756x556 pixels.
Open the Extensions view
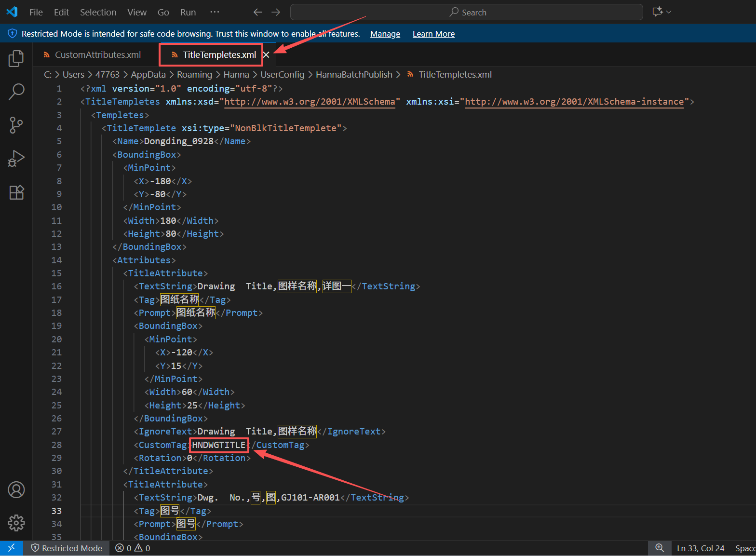[x=16, y=192]
